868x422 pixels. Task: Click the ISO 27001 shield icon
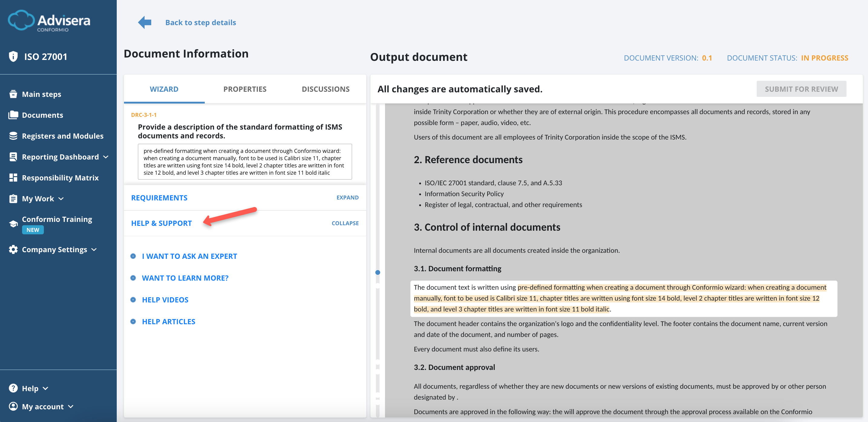[x=13, y=56]
